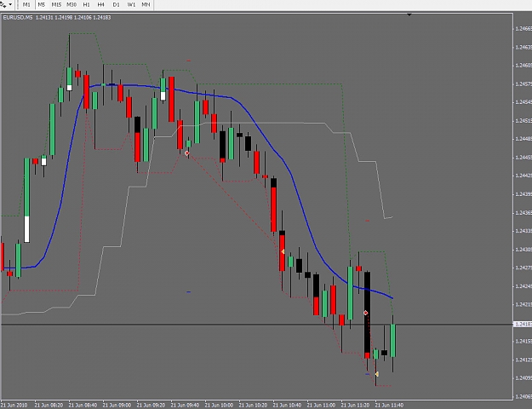This screenshot has width=532, height=409.
Task: Click the current price label 1.24183
Action: coord(523,325)
